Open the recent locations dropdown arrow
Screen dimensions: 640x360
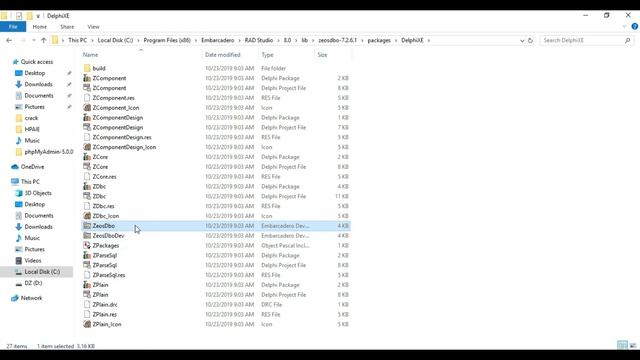[x=33, y=40]
